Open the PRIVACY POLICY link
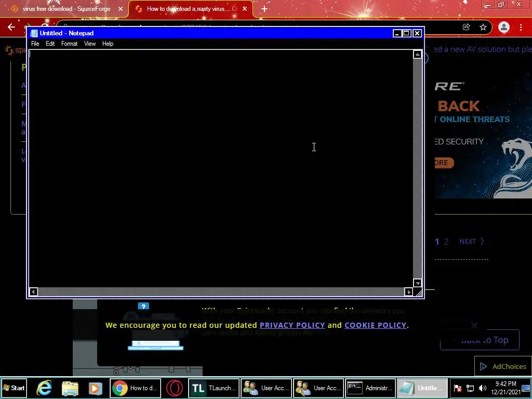The width and height of the screenshot is (532, 399). tap(292, 325)
